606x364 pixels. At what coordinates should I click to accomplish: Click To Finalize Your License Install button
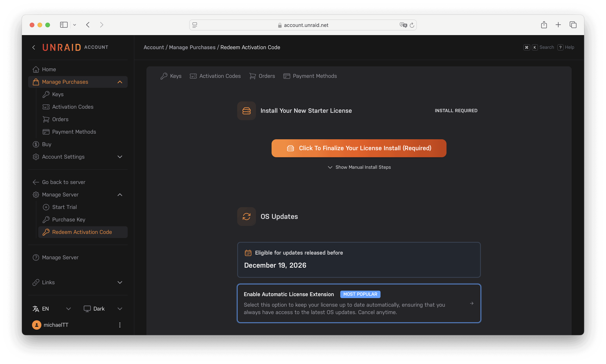click(359, 148)
